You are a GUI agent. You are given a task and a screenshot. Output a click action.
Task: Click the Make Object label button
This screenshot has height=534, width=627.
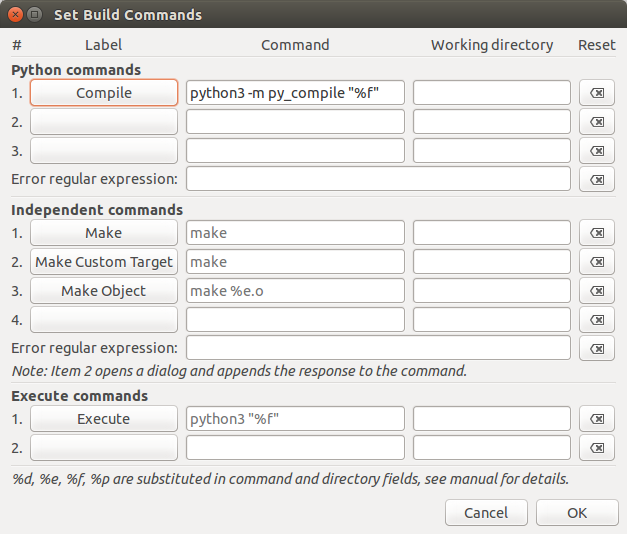pos(104,291)
